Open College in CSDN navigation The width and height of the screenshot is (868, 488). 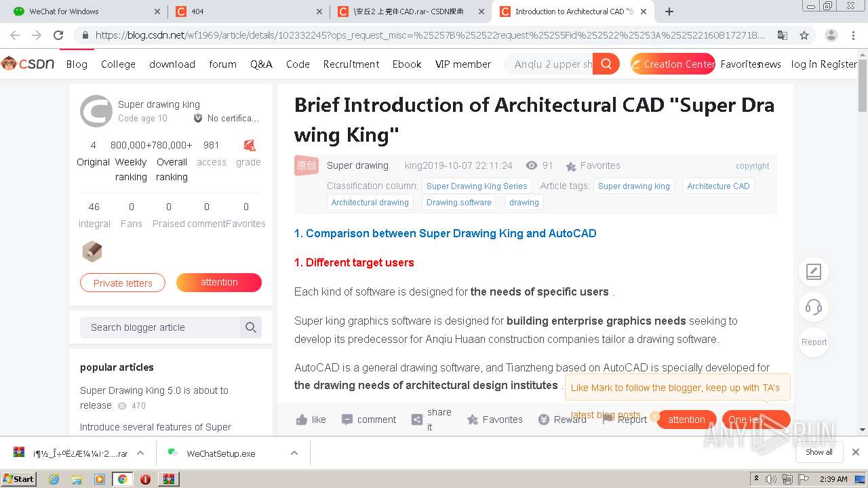pos(118,64)
